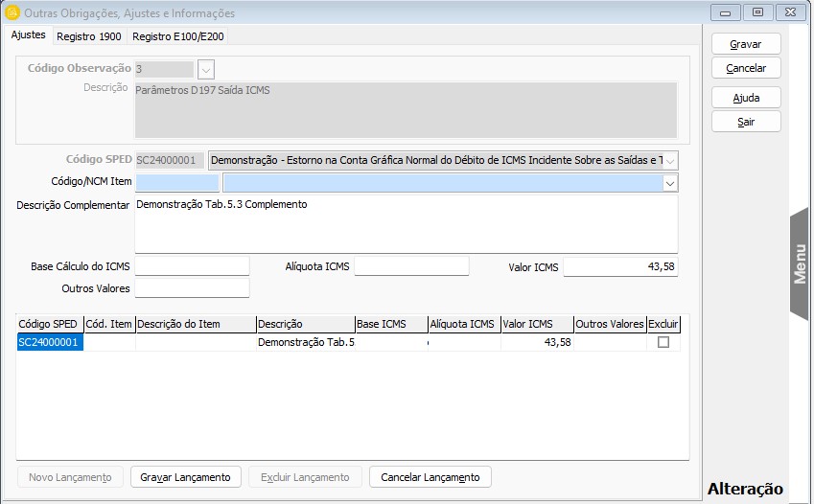Select the Valor ICMS input field
Viewport: 814px width, 504px height.
pyautogui.click(x=619, y=266)
